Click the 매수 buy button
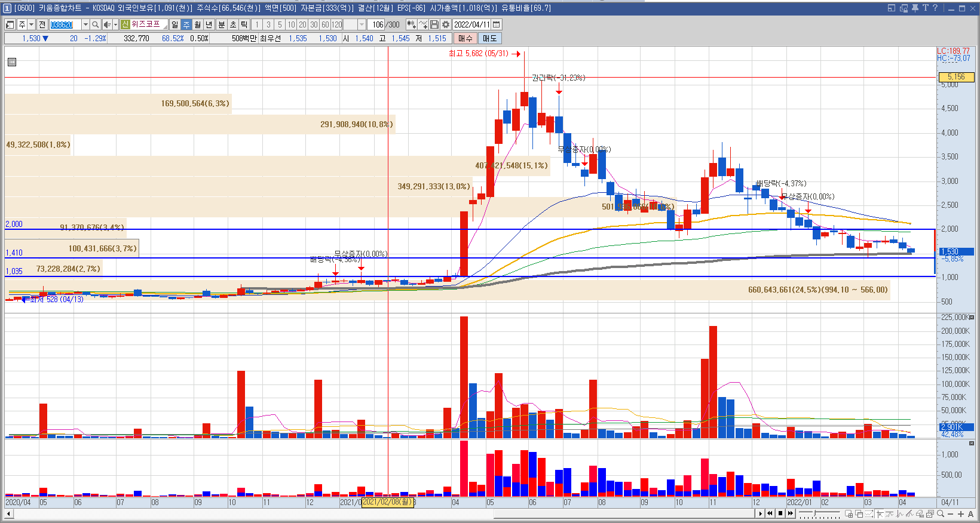 coord(465,38)
